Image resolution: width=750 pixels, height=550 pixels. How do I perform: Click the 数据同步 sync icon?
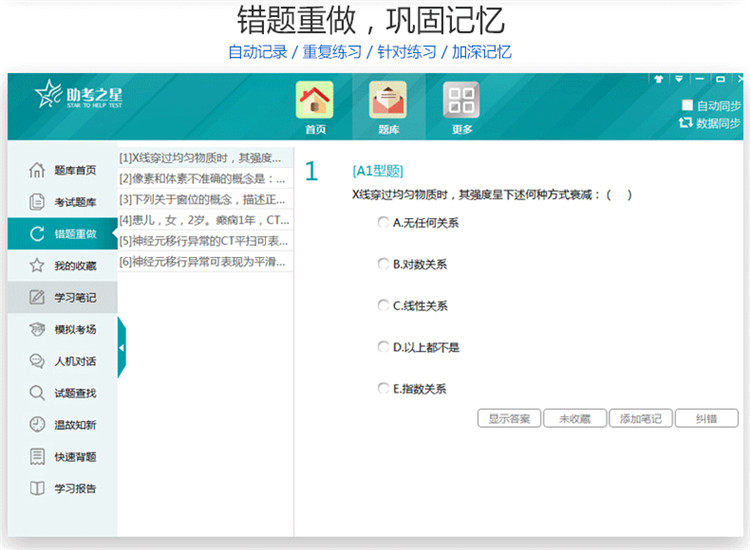pyautogui.click(x=685, y=123)
